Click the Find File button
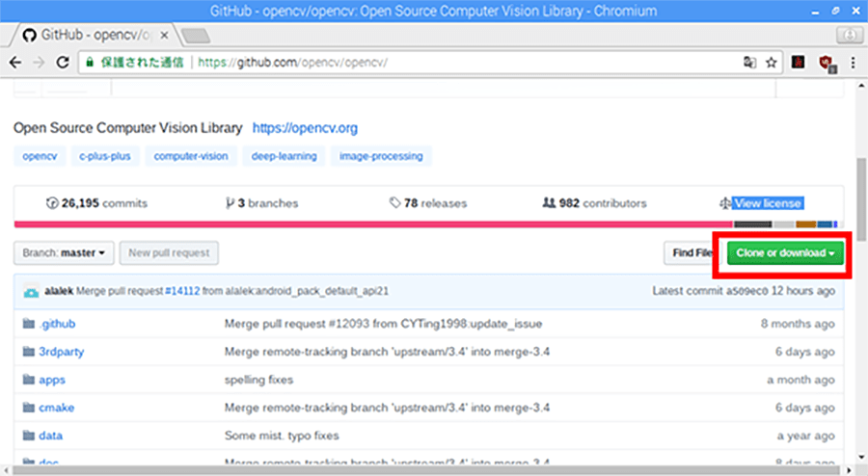This screenshot has height=476, width=868. 692,253
